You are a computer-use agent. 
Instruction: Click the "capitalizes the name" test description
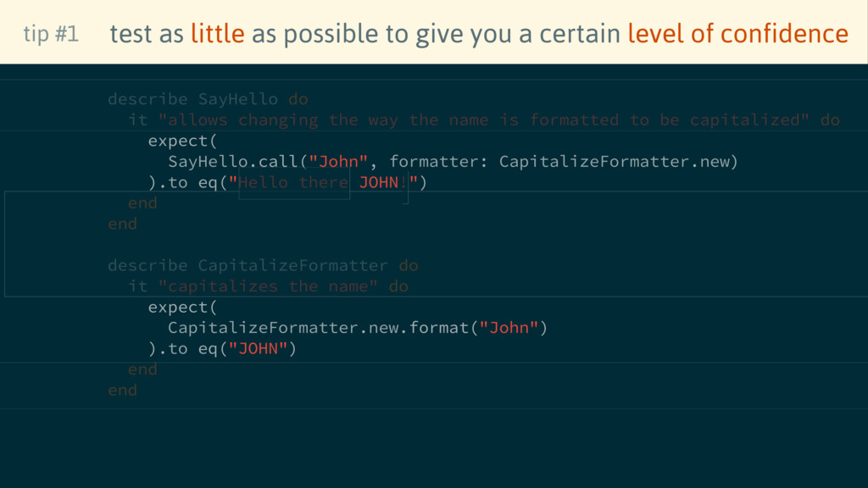268,286
